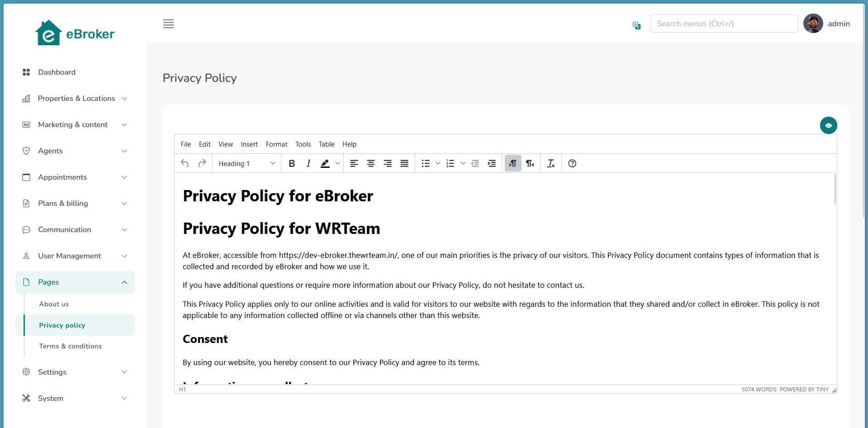Apply italic formatting
Image resolution: width=868 pixels, height=428 pixels.
pos(308,163)
